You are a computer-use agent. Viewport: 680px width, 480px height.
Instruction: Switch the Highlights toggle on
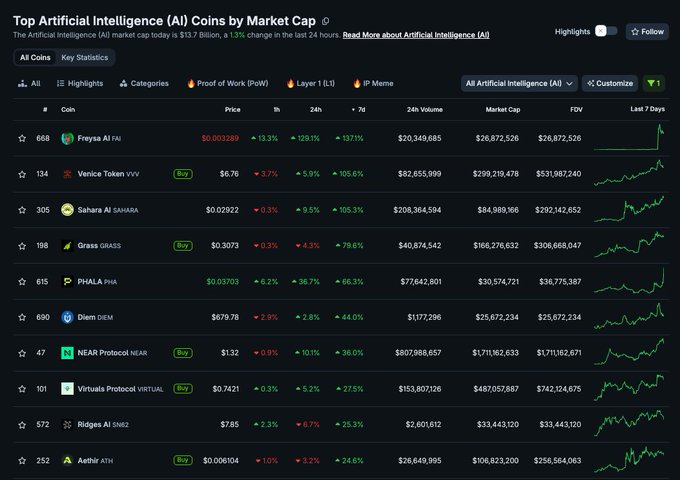tap(606, 31)
